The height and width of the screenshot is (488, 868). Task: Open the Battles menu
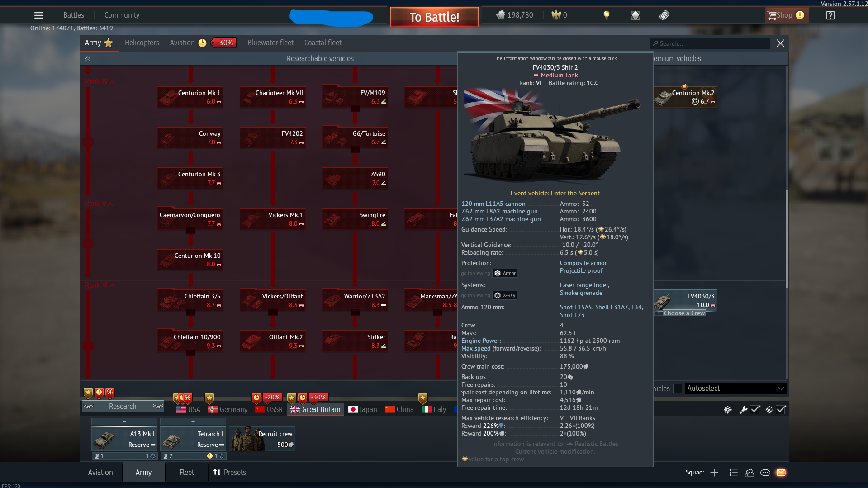[x=74, y=15]
